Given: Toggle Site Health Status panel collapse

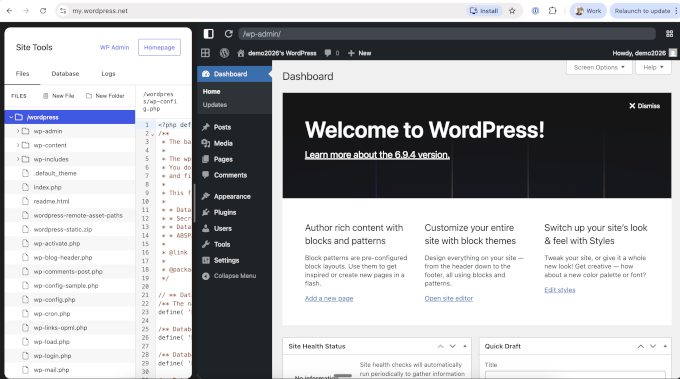Looking at the screenshot, I should [x=465, y=346].
